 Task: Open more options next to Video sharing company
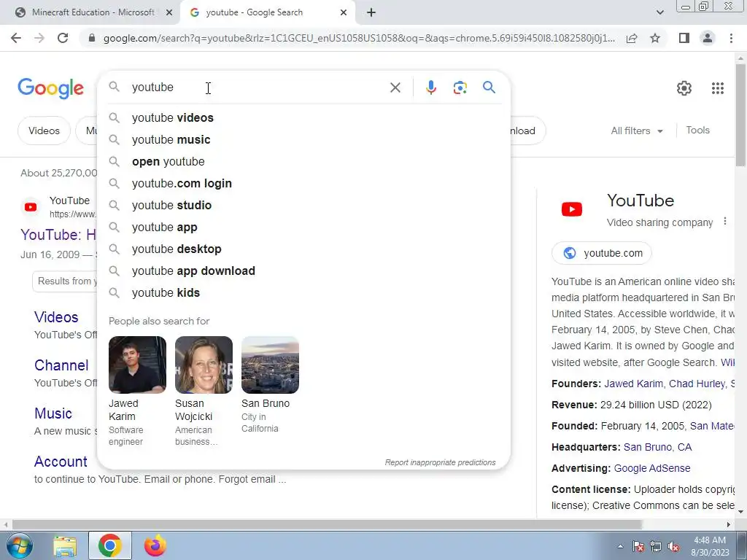tap(724, 222)
